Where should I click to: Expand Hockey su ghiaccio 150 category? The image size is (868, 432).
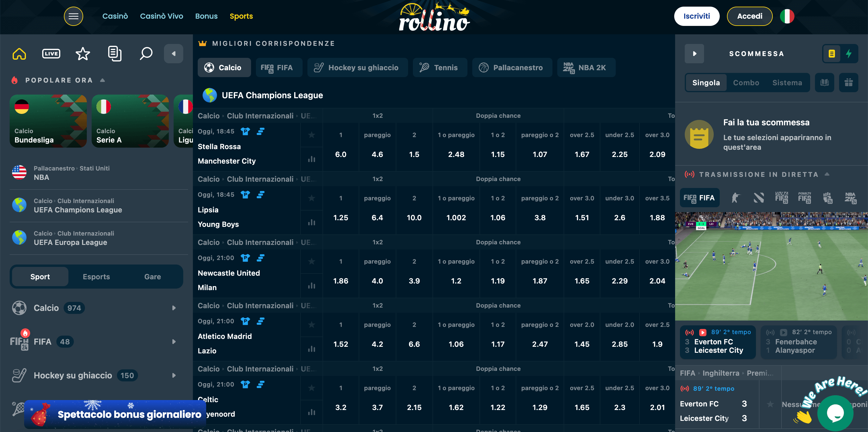[97, 375]
